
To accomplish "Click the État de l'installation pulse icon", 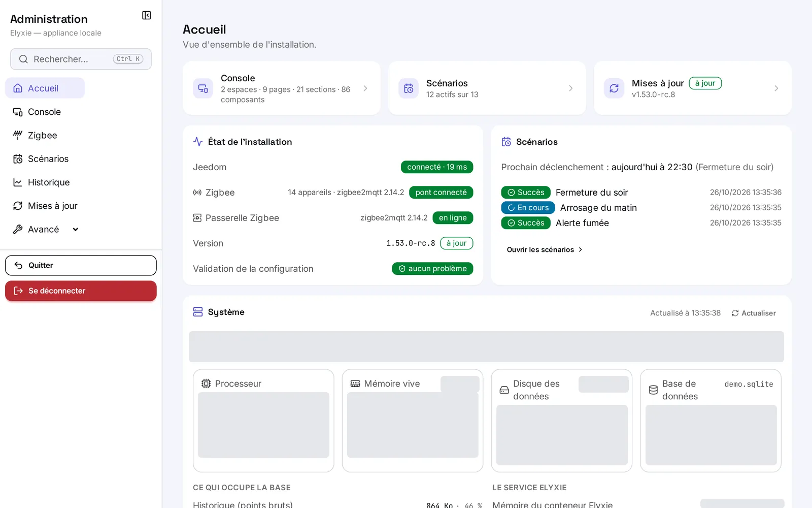I will click(198, 142).
